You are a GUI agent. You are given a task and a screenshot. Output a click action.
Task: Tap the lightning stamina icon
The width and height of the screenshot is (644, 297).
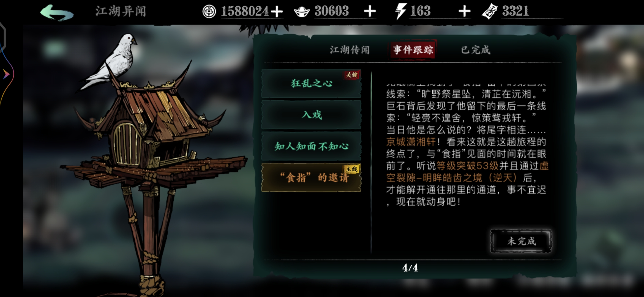[x=401, y=12]
